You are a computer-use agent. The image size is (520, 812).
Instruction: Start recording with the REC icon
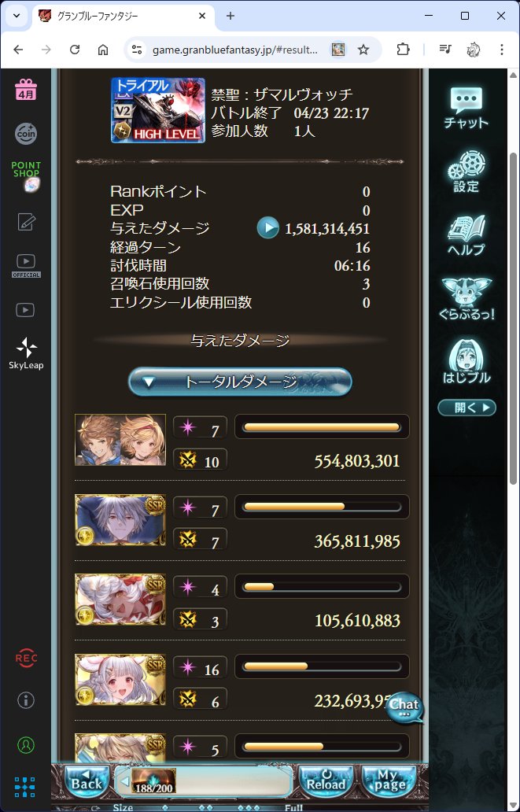click(x=26, y=659)
